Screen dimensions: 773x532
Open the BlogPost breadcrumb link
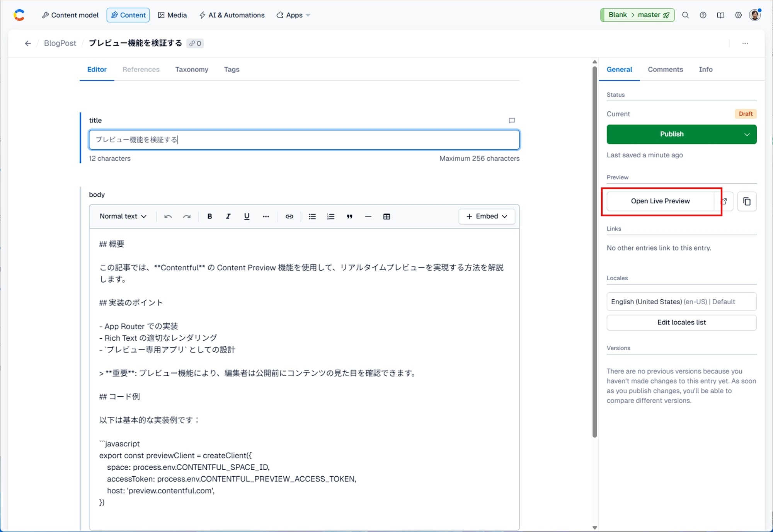coord(60,43)
